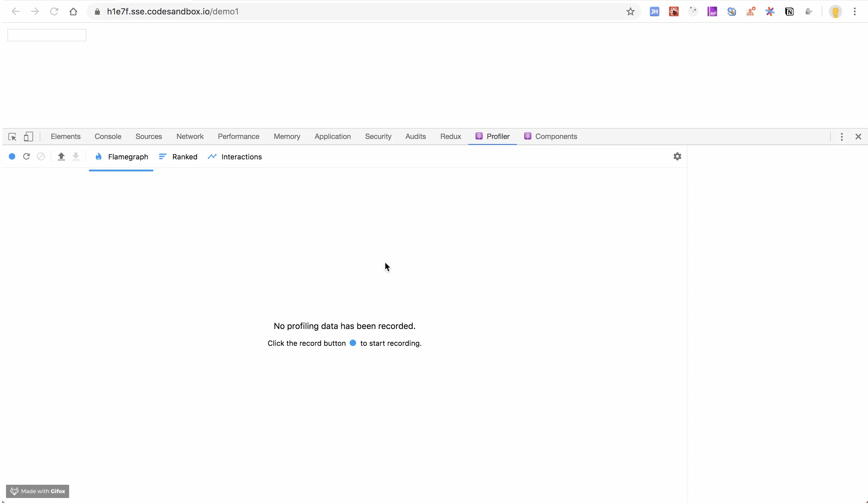Open DevTools more options menu
868x504 pixels.
[x=842, y=137]
